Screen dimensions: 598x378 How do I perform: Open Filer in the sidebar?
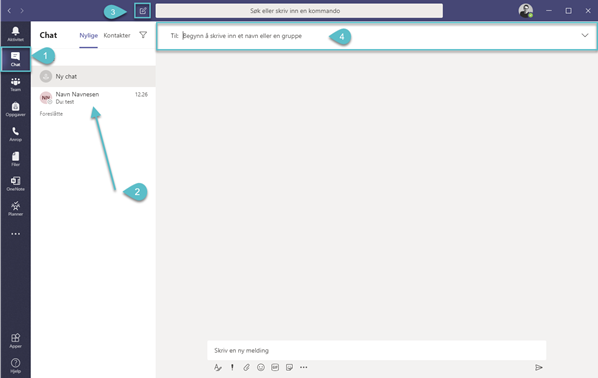pos(15,159)
